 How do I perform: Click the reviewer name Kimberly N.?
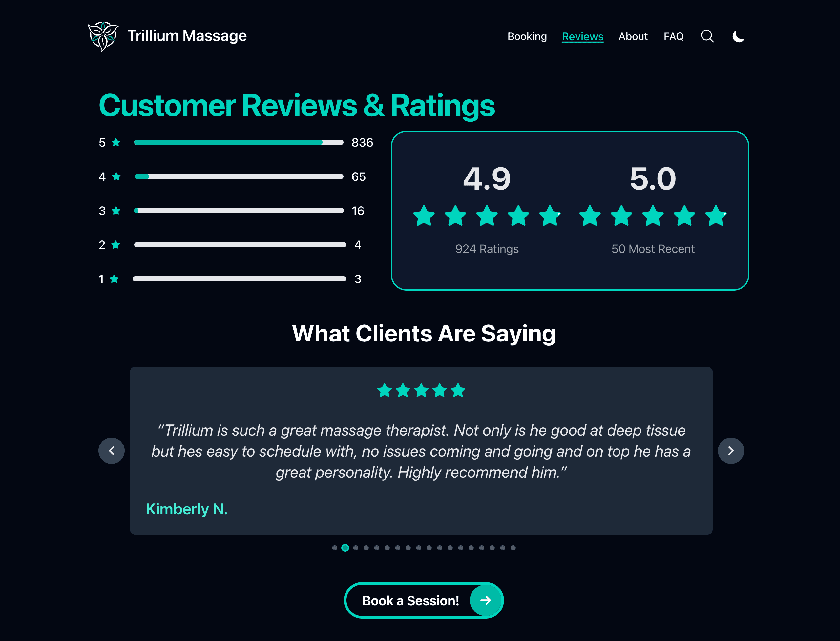coord(187,508)
